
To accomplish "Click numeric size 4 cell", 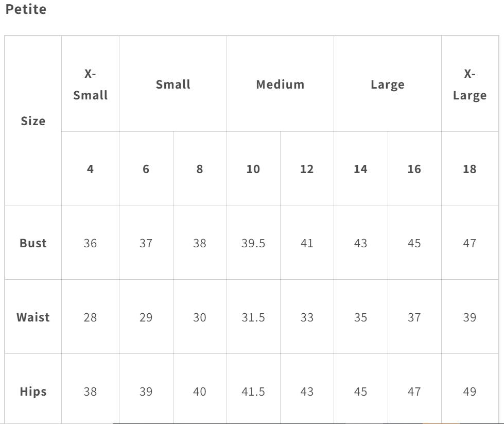I will (90, 169).
